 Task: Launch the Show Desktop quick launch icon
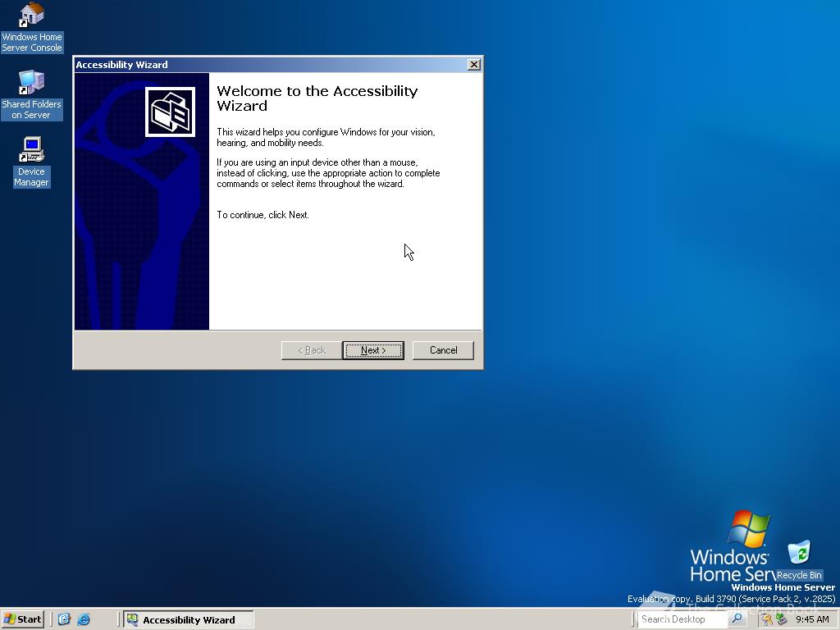(64, 619)
